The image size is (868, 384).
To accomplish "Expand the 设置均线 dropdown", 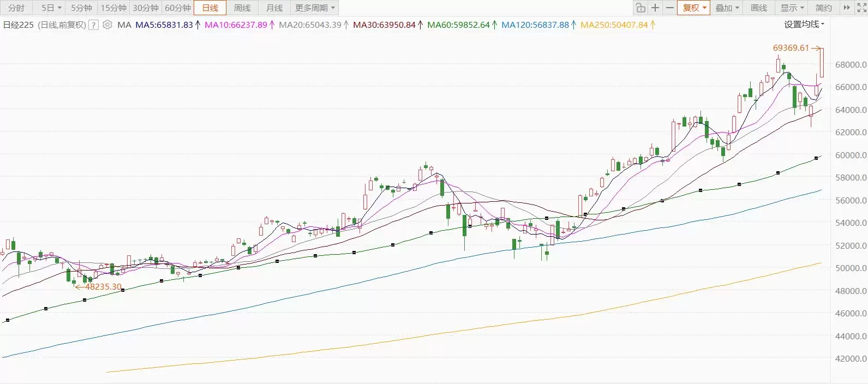I will point(804,25).
